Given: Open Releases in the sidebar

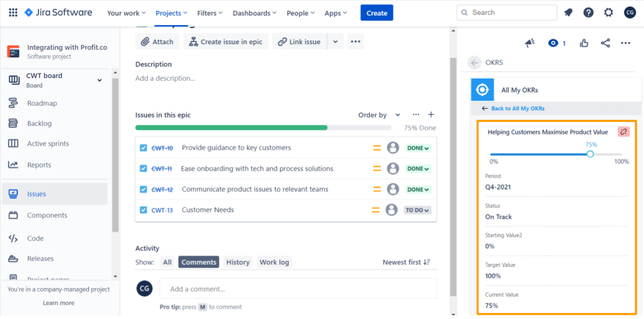Looking at the screenshot, I should tap(40, 259).
